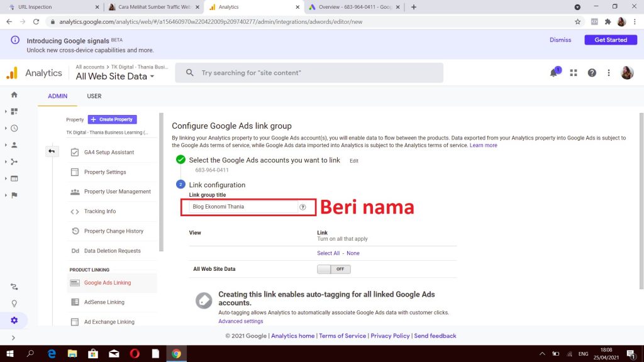Go back to the previous page
The width and height of the screenshot is (644, 362).
tap(9, 22)
